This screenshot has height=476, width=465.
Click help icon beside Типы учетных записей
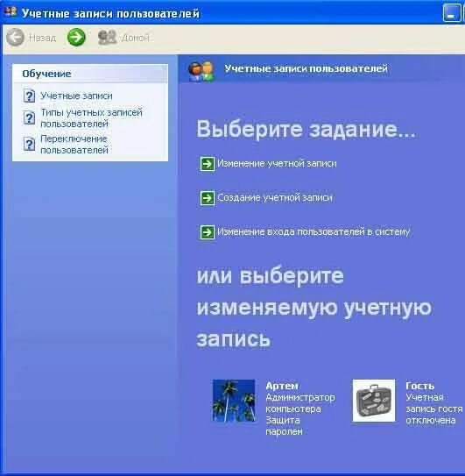click(29, 117)
